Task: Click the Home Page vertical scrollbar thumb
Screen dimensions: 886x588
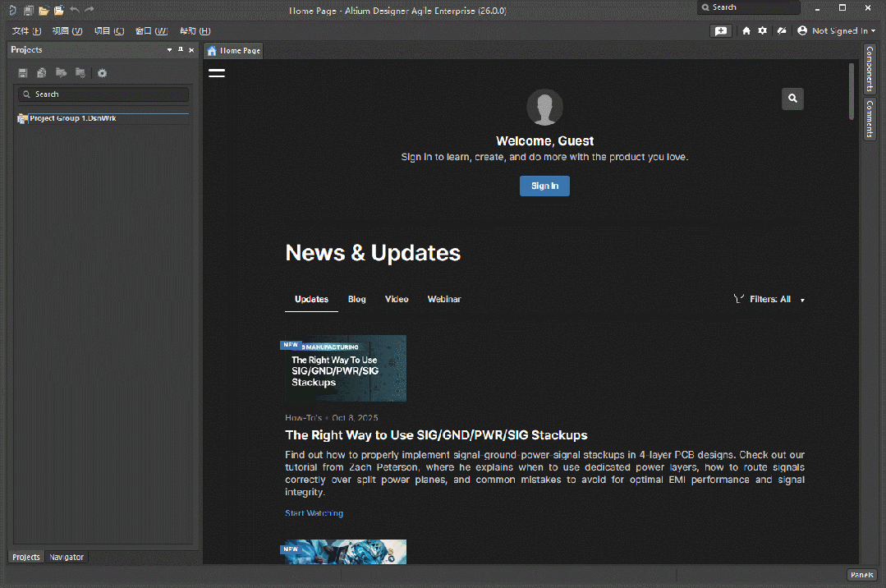Action: [x=851, y=91]
